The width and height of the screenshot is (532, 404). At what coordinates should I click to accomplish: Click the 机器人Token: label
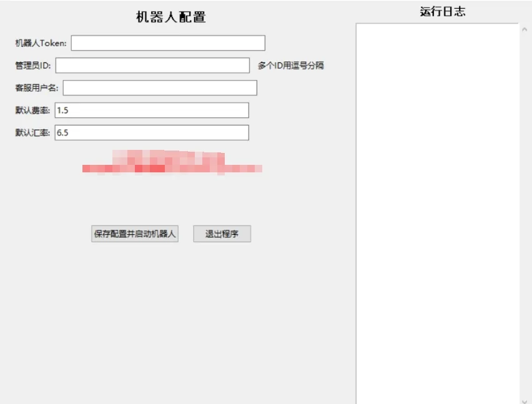click(41, 43)
